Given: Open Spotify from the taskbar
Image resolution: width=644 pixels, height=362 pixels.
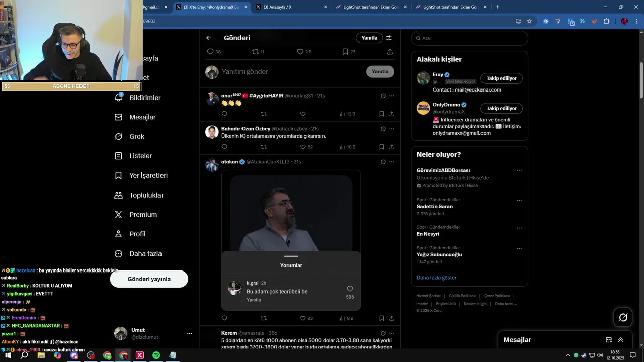Looking at the screenshot, I should click(x=156, y=355).
